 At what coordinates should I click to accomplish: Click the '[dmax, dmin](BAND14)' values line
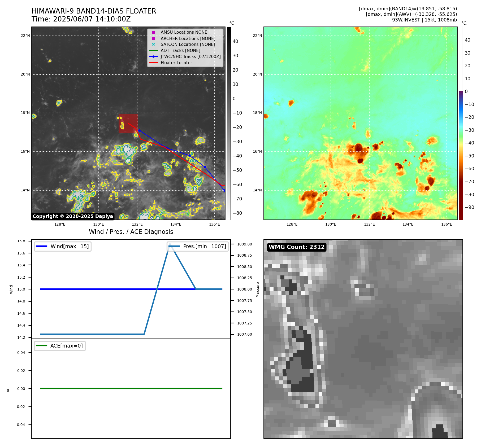pyautogui.click(x=408, y=9)
